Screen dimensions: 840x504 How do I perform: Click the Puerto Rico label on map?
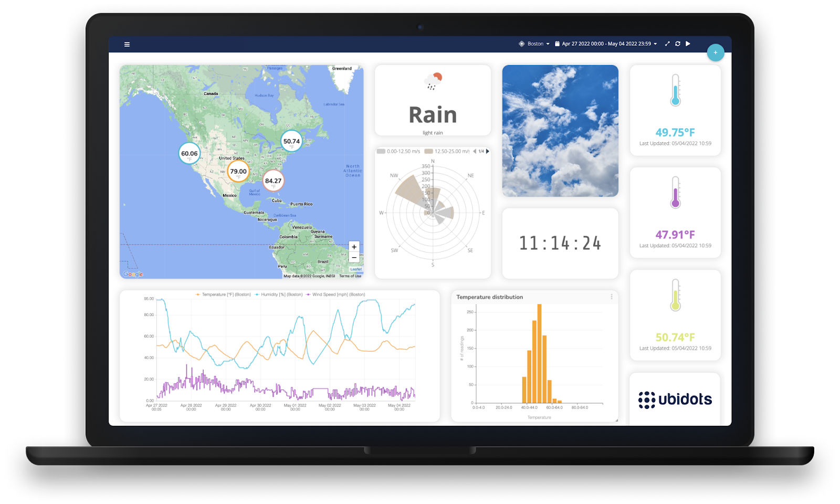(x=301, y=204)
